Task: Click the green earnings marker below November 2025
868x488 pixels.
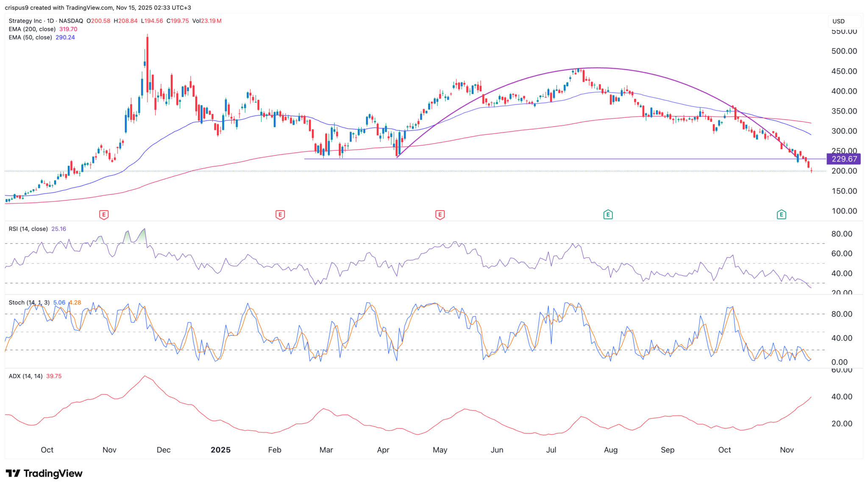Action: coord(781,215)
